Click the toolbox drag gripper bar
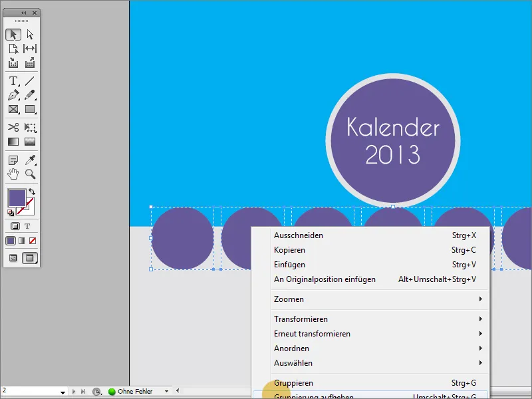Screen dimensions: 532x399 [22, 21]
